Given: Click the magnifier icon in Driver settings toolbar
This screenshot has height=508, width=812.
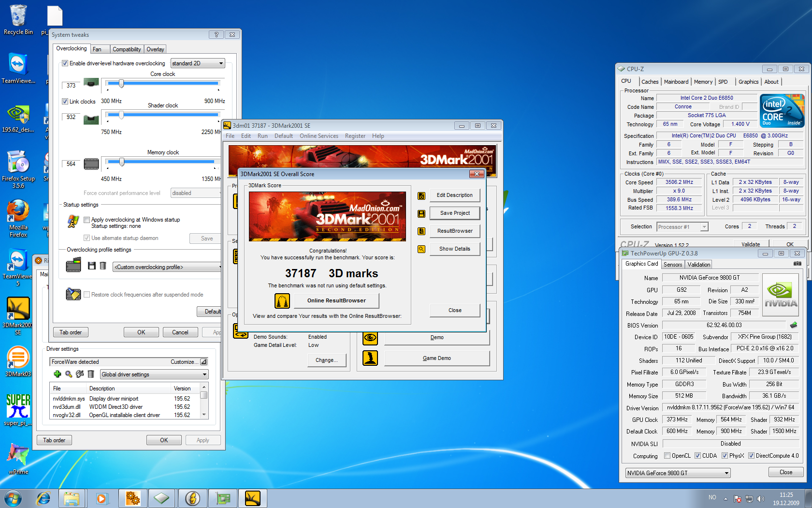Looking at the screenshot, I should click(69, 374).
